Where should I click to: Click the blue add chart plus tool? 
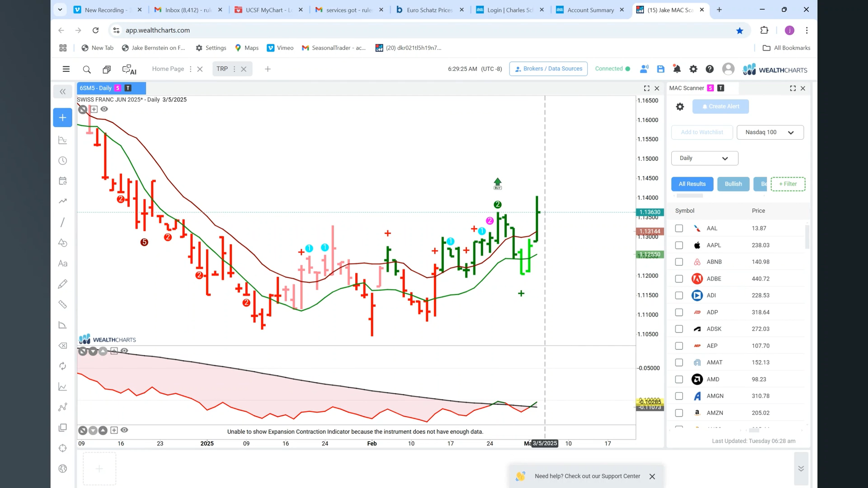click(63, 117)
